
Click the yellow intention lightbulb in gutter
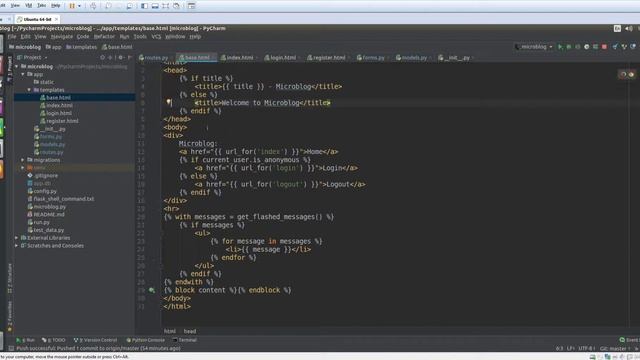pos(169,102)
